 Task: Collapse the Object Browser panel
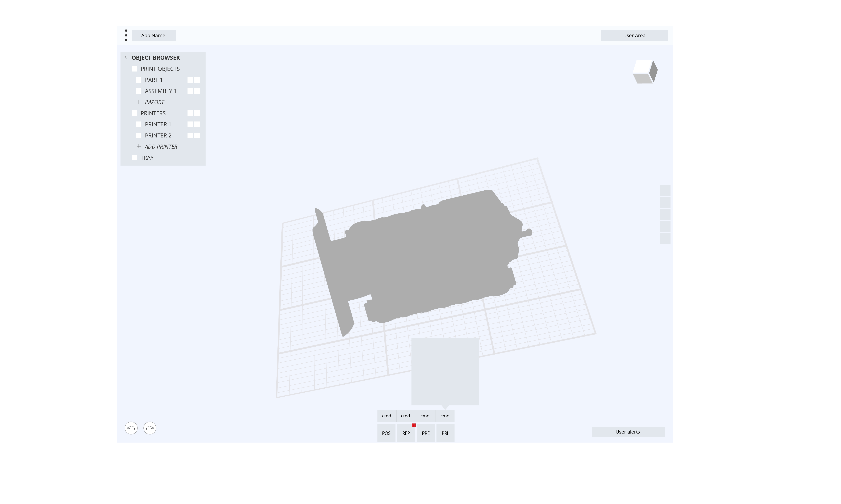click(x=126, y=57)
